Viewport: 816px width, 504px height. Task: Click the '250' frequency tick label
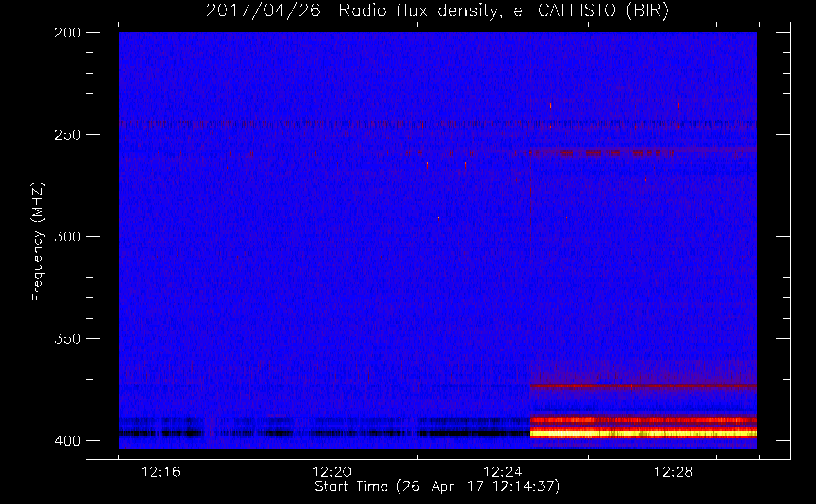click(68, 135)
